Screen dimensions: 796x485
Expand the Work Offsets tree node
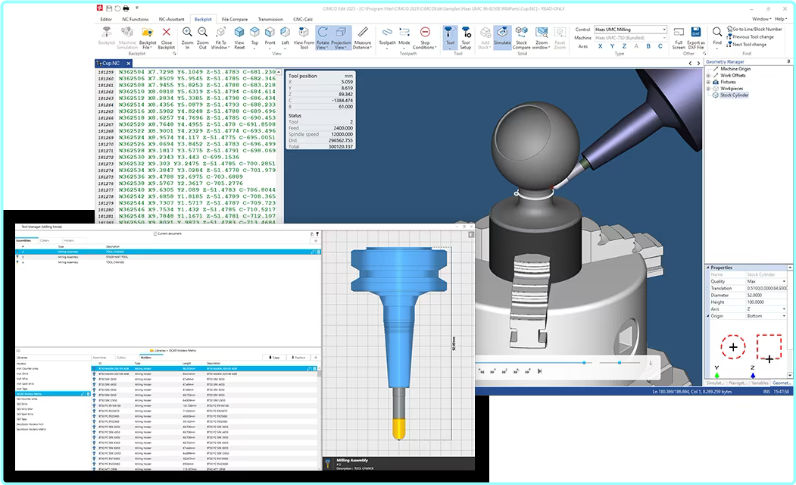708,75
